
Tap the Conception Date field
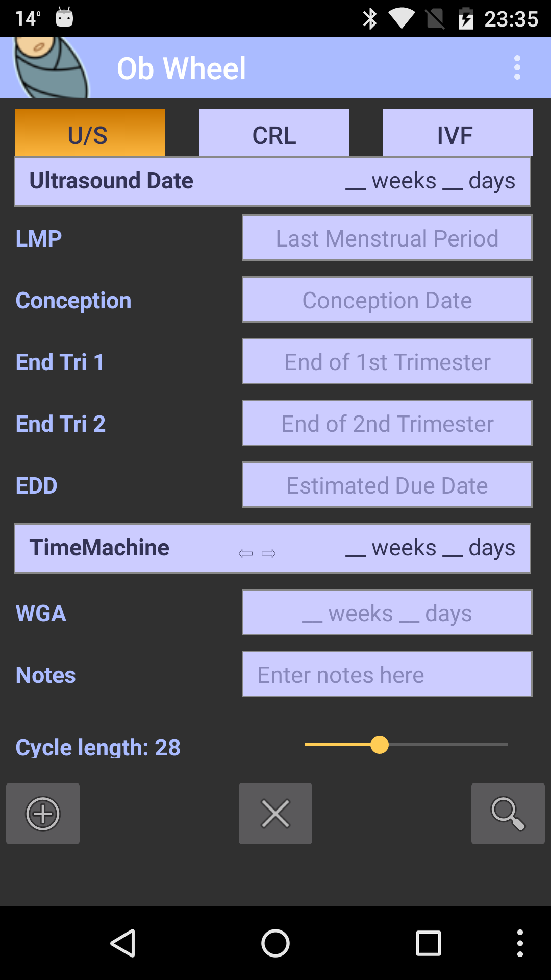pos(387,300)
